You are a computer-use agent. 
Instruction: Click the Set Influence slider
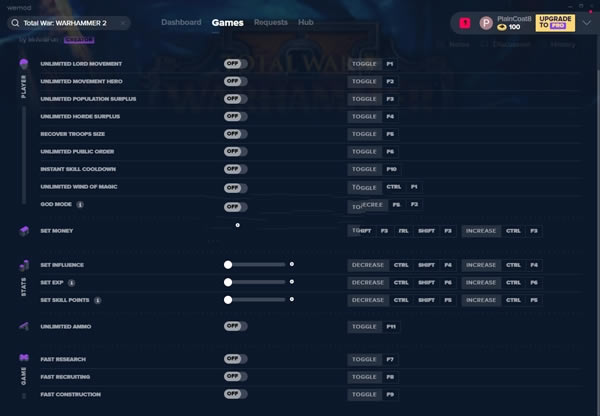258,265
